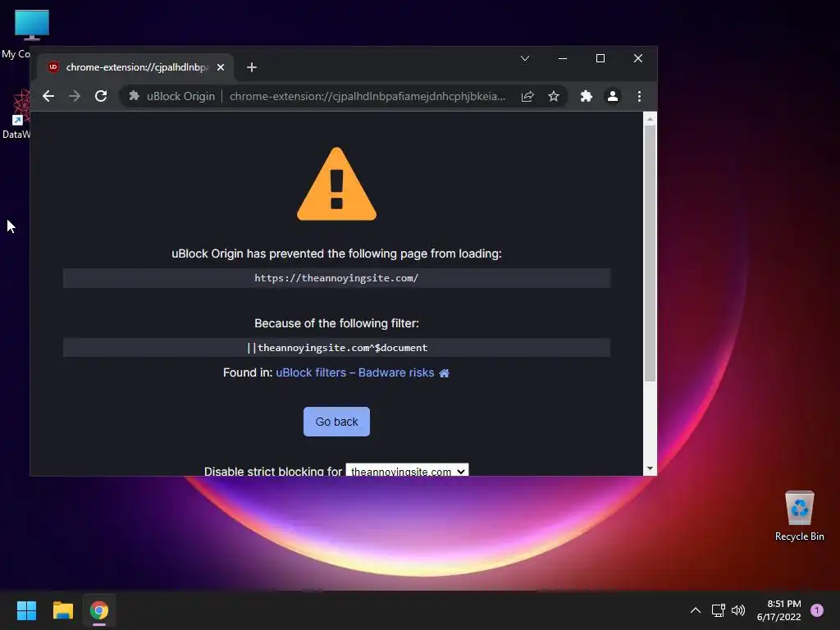Image resolution: width=840 pixels, height=630 pixels.
Task: Open the clock showing 8:51 PM
Action: (x=779, y=610)
